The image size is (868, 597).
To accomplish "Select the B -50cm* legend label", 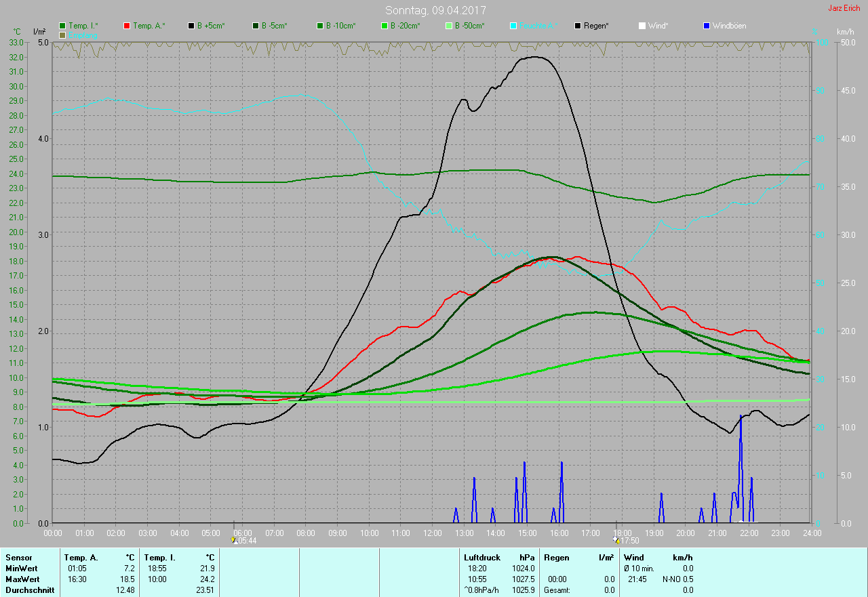I will pos(470,26).
